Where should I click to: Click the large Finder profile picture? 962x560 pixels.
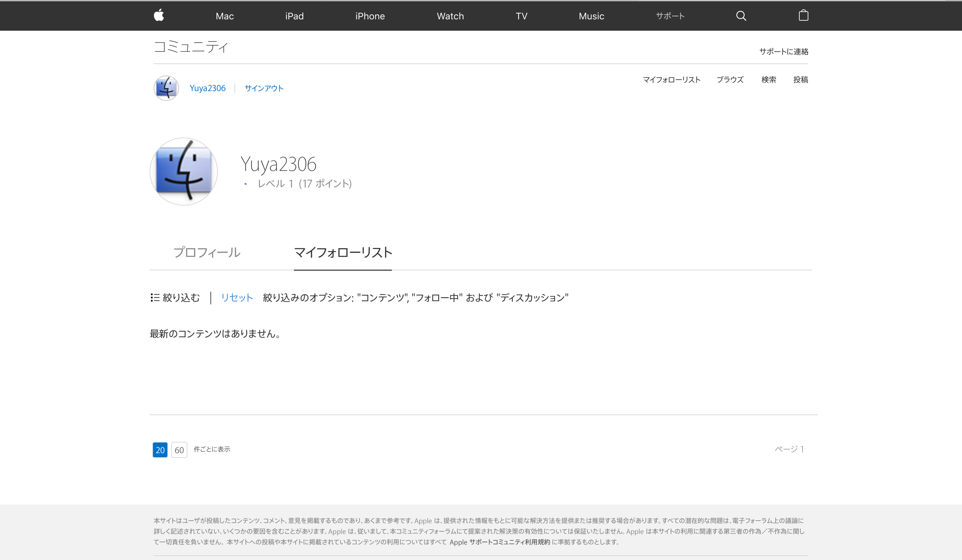pyautogui.click(x=184, y=172)
